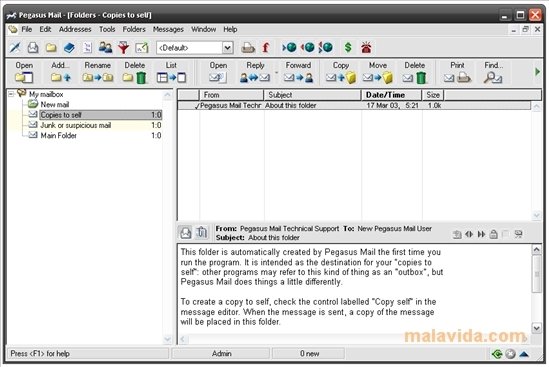The width and height of the screenshot is (549, 367).
Task: Click the notepad with green arrow icon
Action: coord(142,47)
